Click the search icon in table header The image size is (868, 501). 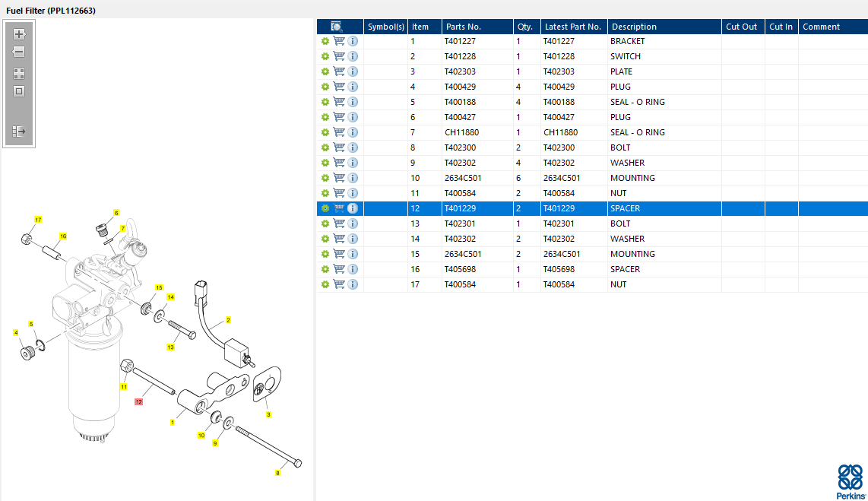click(337, 27)
